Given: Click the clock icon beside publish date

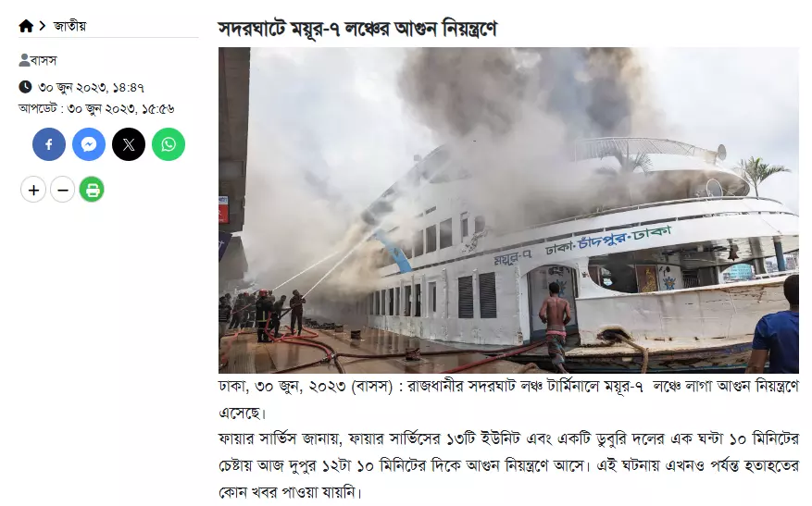Looking at the screenshot, I should click(25, 86).
